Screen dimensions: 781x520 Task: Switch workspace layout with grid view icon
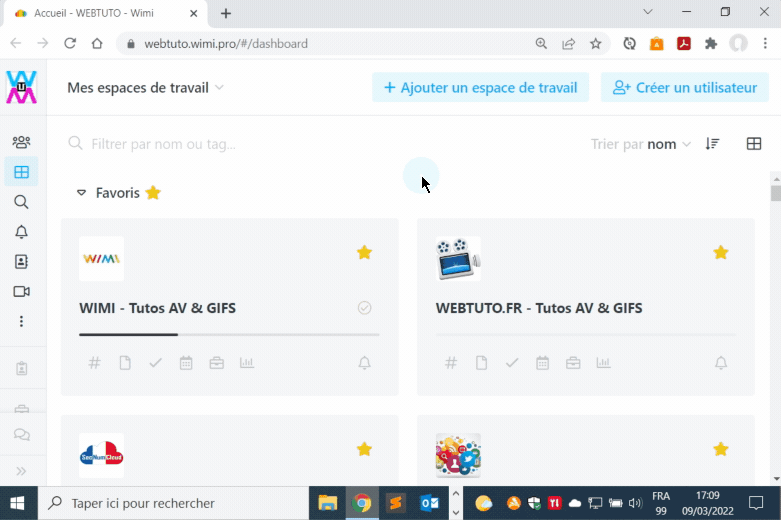tap(754, 144)
